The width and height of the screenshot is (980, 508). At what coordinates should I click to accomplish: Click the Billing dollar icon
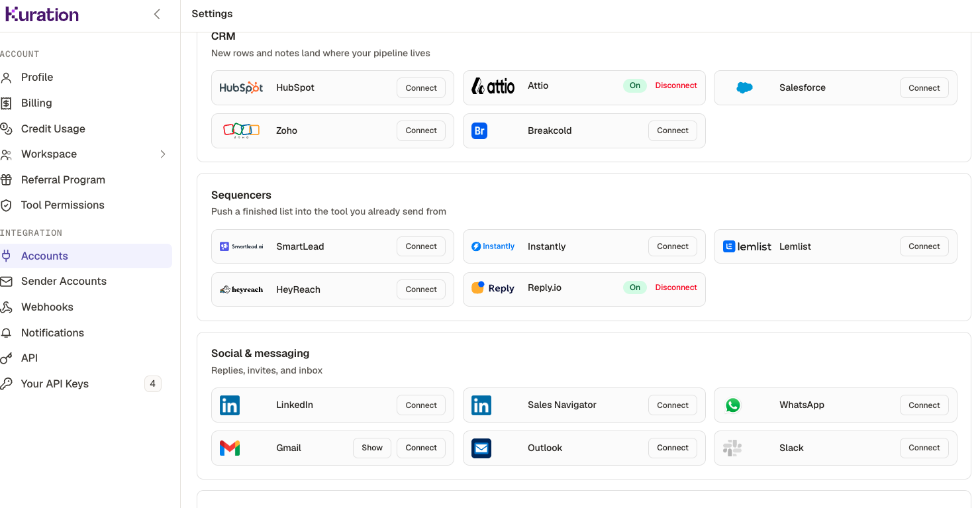(x=7, y=103)
